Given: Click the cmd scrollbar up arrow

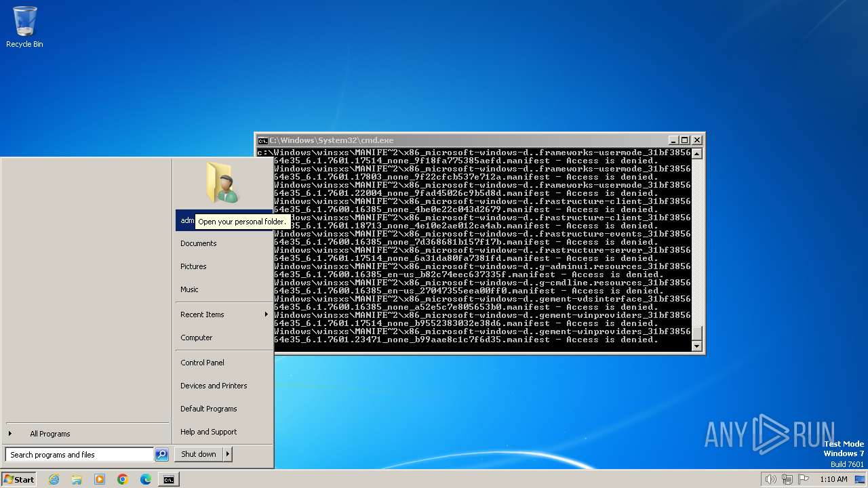Looking at the screenshot, I should pyautogui.click(x=696, y=154).
